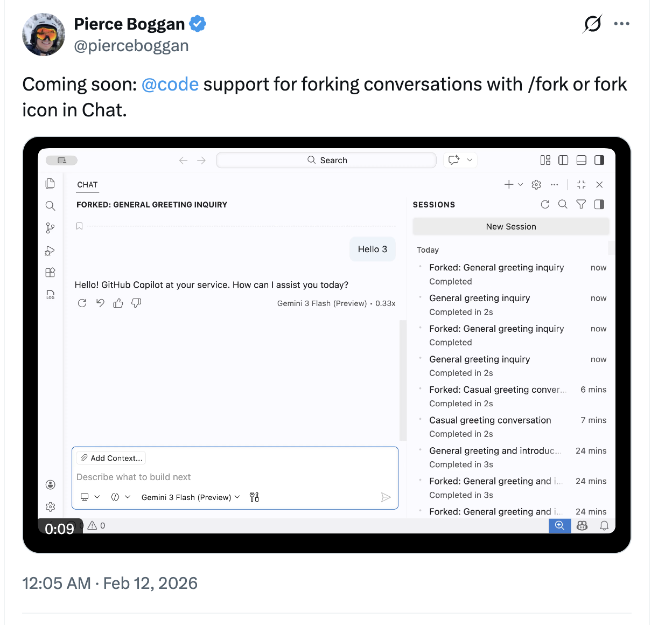672x625 pixels.
Task: Start a New Session
Action: coord(510,226)
